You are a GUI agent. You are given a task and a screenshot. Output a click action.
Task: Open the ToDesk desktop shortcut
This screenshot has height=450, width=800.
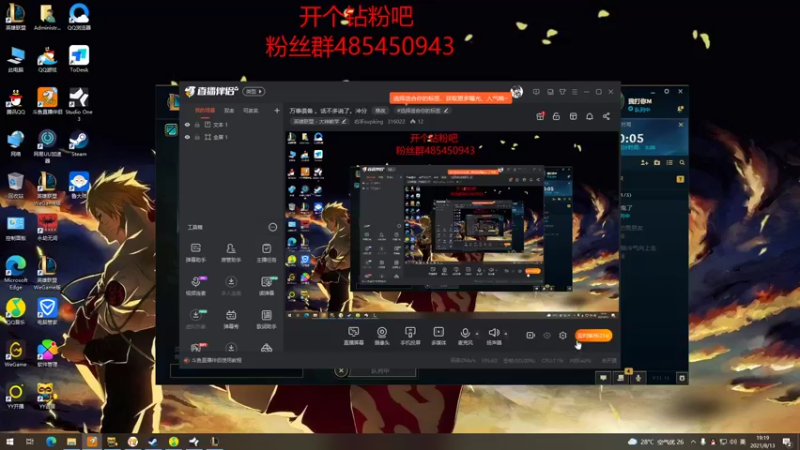(79, 59)
